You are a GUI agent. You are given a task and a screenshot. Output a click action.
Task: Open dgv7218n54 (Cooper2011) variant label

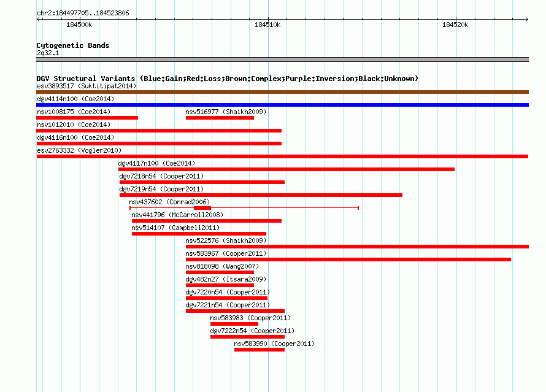pyautogui.click(x=161, y=176)
